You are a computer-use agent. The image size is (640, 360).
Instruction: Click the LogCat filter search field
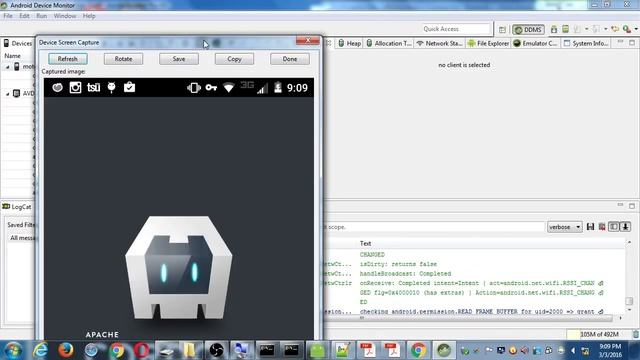(434, 227)
